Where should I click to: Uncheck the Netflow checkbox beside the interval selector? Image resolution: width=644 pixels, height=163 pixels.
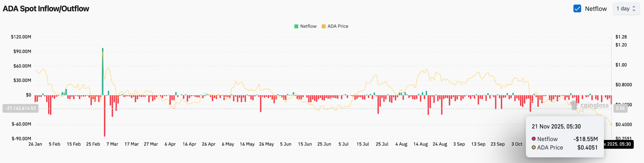577,9
